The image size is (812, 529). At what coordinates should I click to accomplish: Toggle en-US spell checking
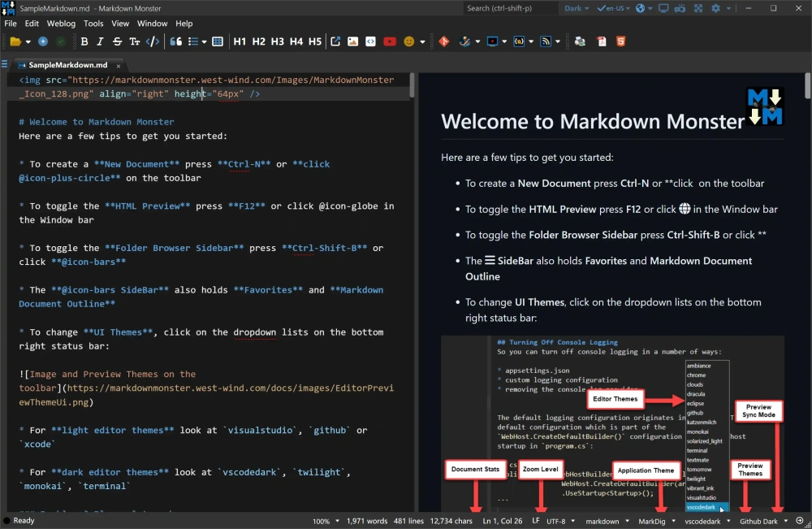pyautogui.click(x=614, y=8)
